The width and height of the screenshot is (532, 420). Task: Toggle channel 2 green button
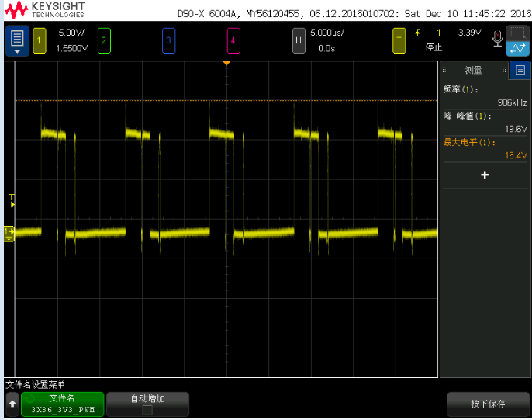tap(104, 40)
